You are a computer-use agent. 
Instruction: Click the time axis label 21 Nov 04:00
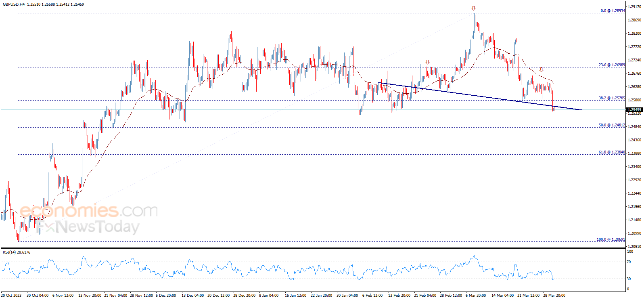click(x=115, y=296)
